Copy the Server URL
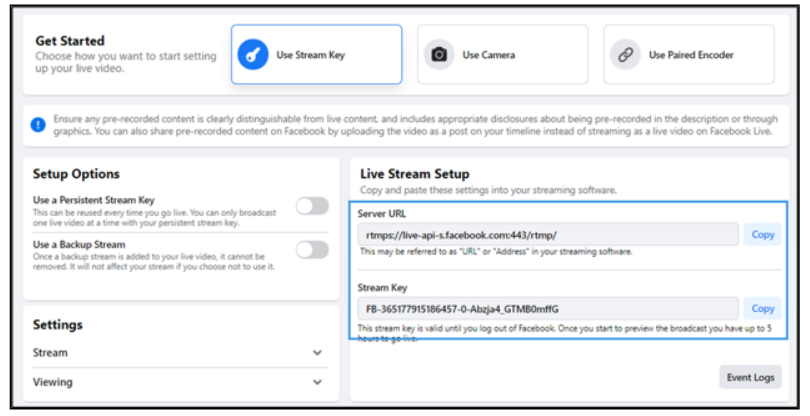 click(762, 235)
